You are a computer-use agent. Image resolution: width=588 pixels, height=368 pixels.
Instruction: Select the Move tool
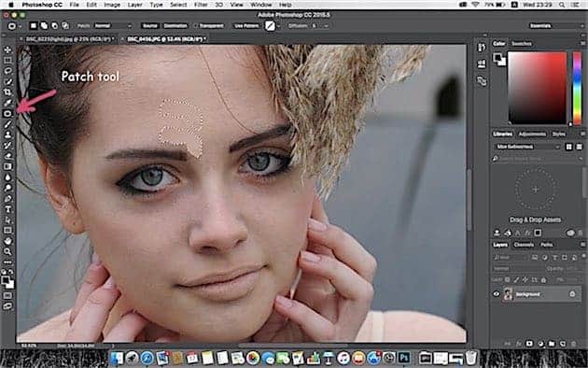coord(7,50)
